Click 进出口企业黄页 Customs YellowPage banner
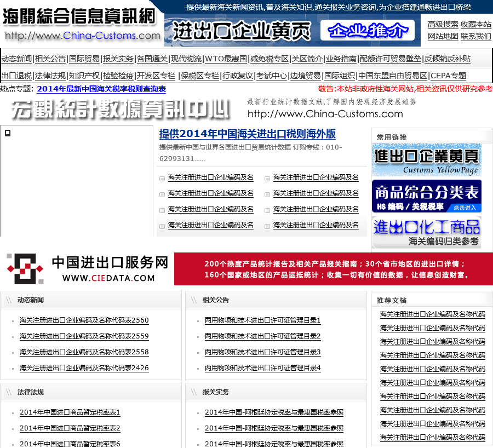 coord(427,160)
